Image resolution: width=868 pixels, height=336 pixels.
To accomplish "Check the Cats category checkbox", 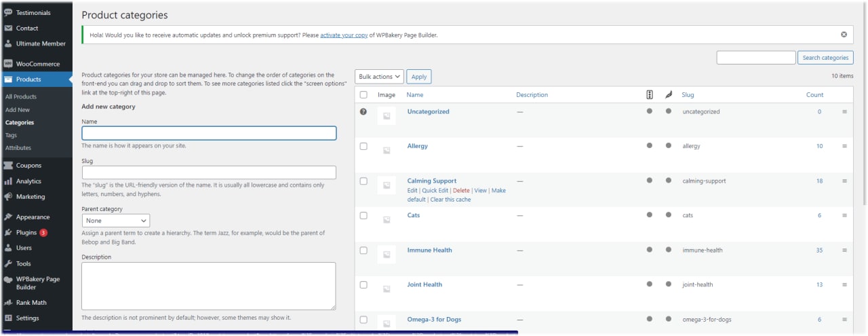I will click(363, 215).
